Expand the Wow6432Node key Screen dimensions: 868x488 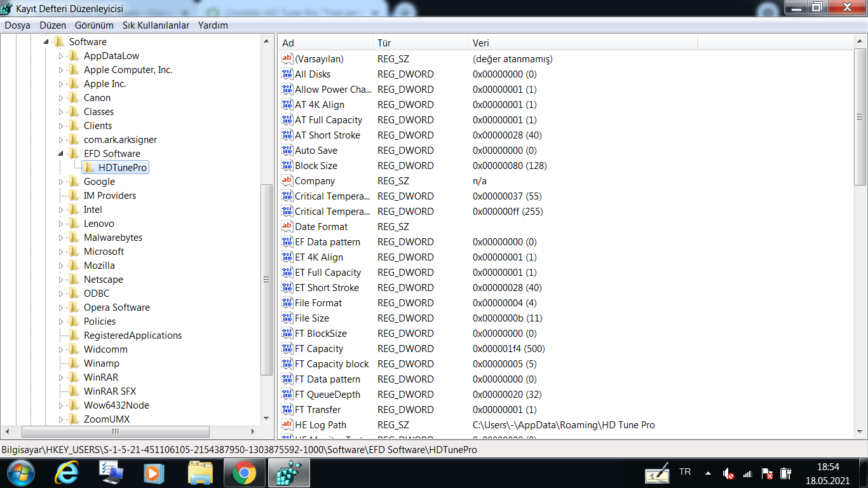(x=62, y=405)
